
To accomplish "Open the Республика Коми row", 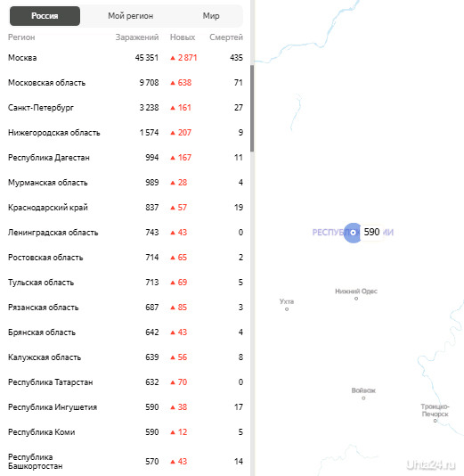I will click(126, 432).
